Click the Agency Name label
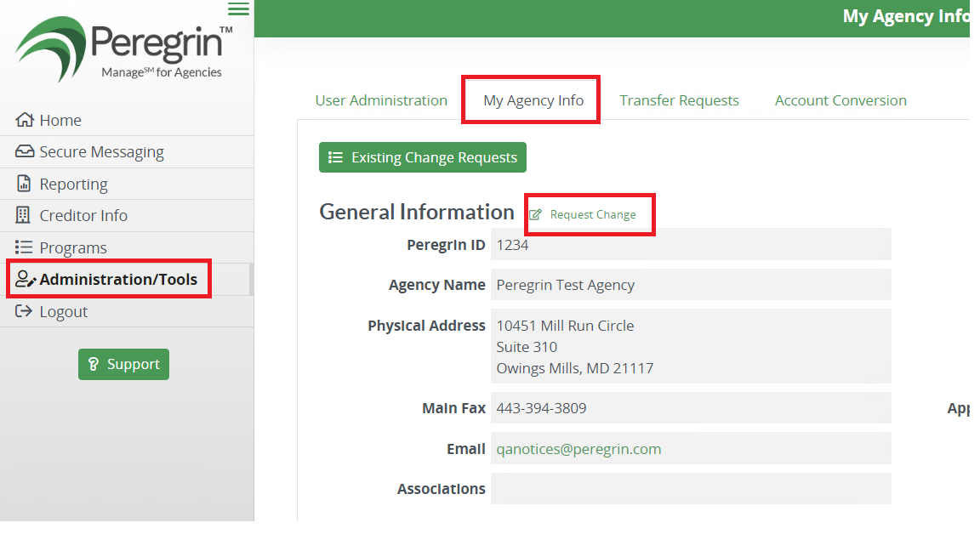Image resolution: width=980 pixels, height=551 pixels. (437, 286)
